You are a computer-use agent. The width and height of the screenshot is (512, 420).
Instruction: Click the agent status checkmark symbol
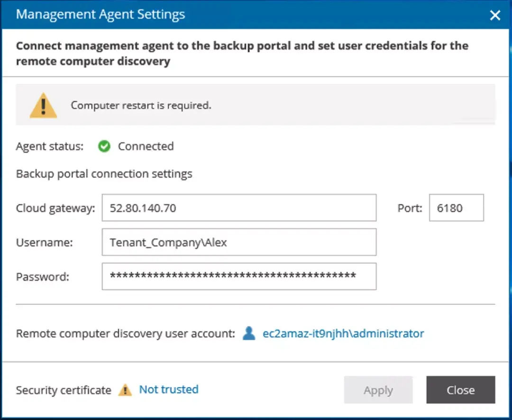tap(104, 146)
